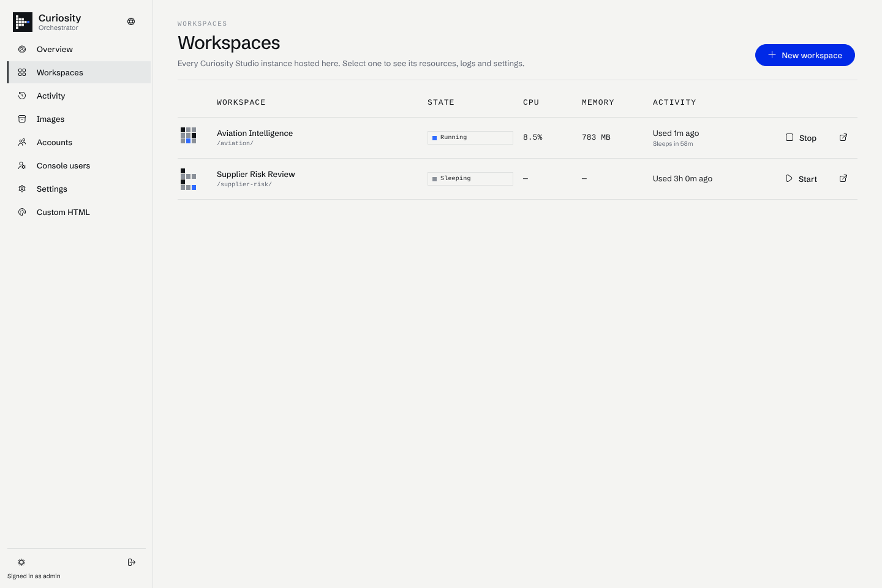
Task: Open Supplier Risk Review external link icon
Action: (x=843, y=178)
